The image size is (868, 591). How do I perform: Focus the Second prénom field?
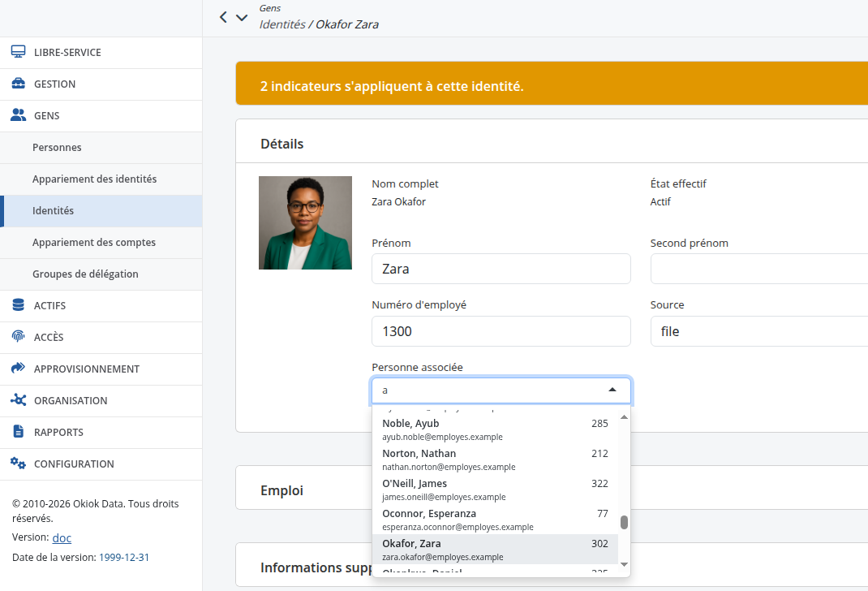(759, 269)
